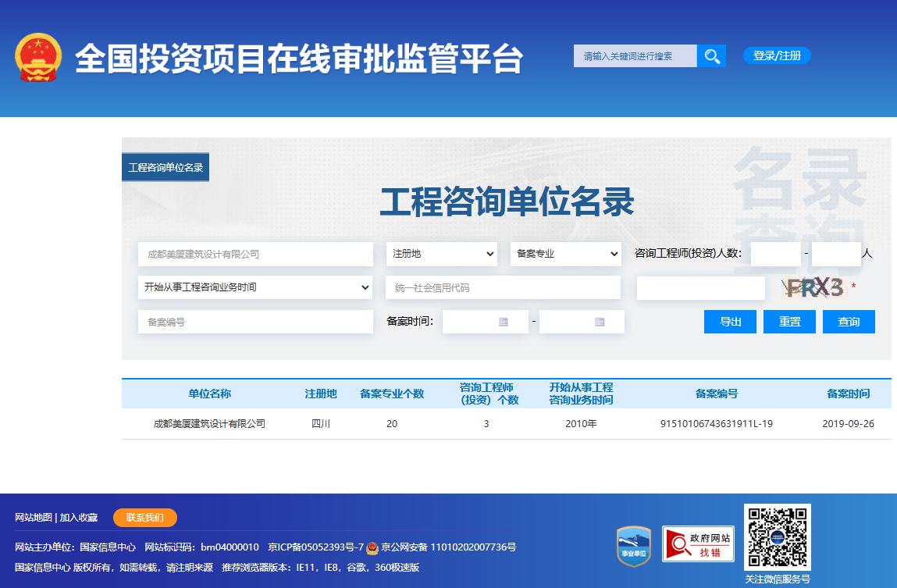The image size is (897, 588).
Task: Click the 政府网站找错 icon
Action: coord(698,544)
